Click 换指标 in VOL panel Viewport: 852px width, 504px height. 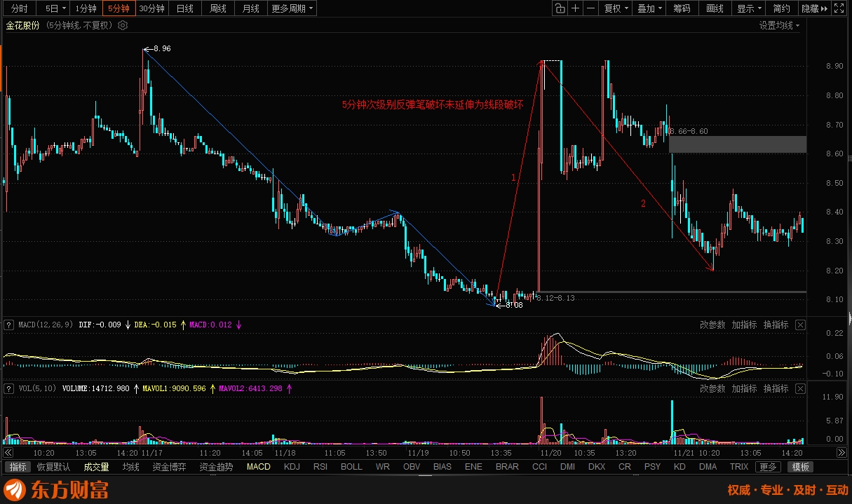776,388
